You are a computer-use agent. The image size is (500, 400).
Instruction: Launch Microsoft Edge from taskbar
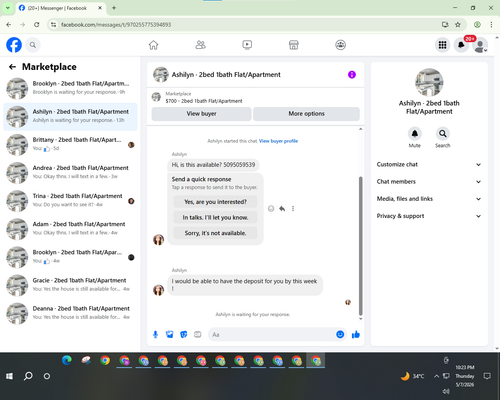click(67, 360)
